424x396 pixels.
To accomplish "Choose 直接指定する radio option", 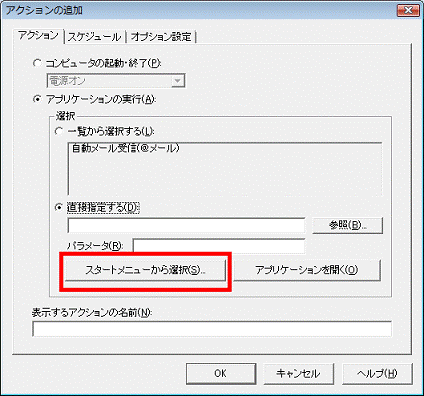I will (x=59, y=207).
